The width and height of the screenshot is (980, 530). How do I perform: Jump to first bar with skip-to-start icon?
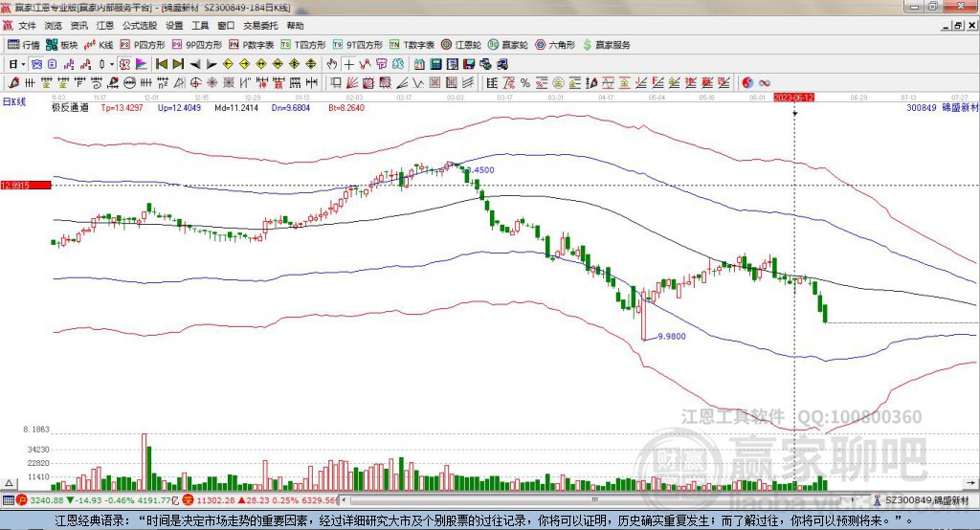pos(161,64)
